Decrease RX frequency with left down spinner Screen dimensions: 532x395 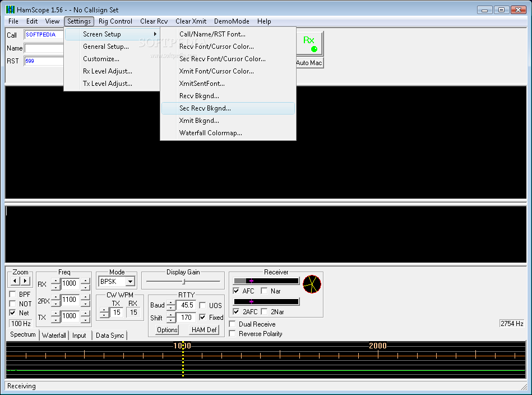pyautogui.click(x=55, y=287)
